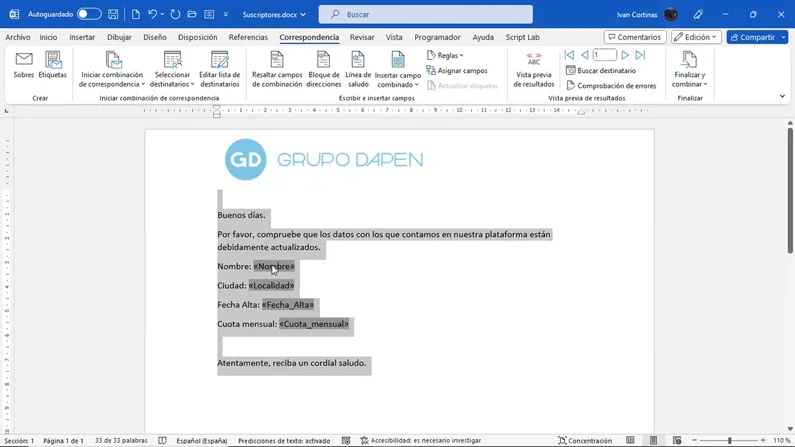Click Español (España) language indicator

202,440
